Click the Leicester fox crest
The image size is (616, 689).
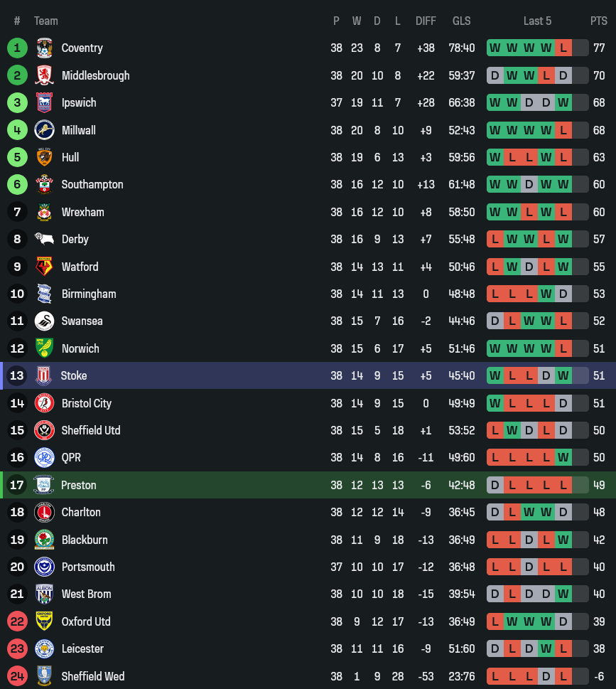pos(44,648)
